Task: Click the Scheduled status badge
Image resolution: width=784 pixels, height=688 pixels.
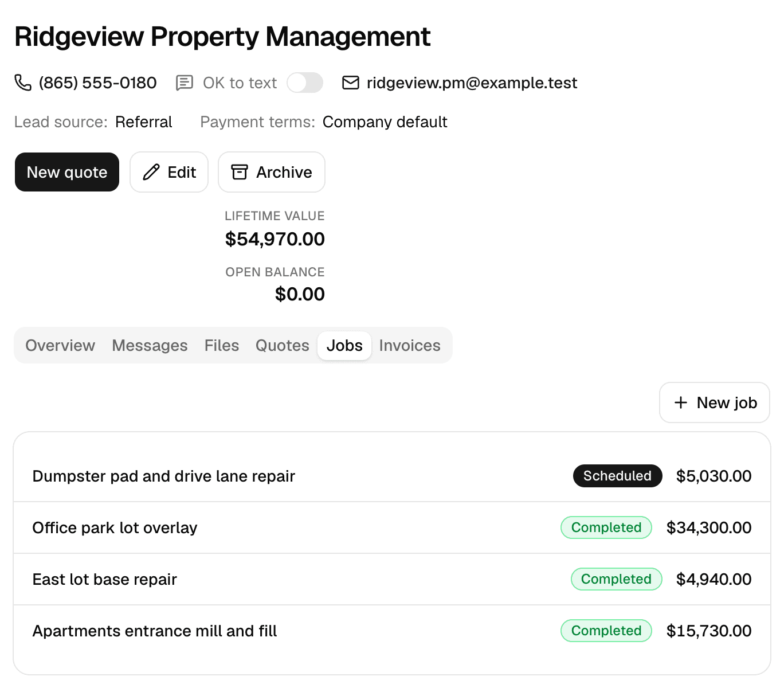Action: [617, 476]
